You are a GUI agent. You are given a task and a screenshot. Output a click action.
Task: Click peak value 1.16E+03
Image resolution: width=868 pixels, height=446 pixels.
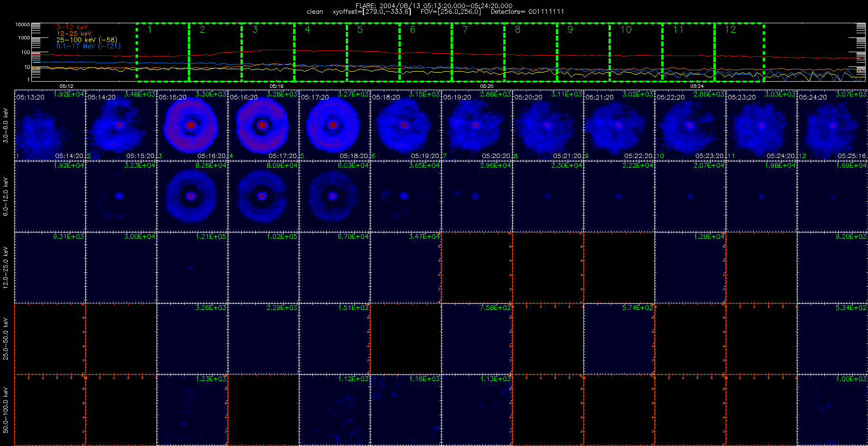click(x=425, y=379)
